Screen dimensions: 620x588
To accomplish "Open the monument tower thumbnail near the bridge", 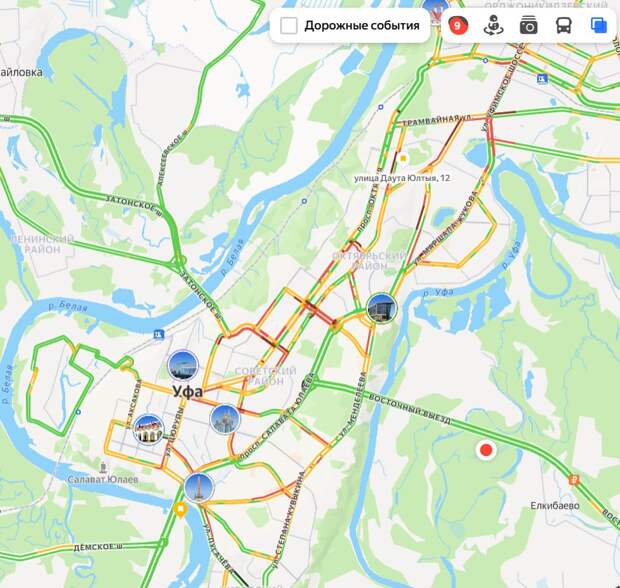I will click(199, 488).
